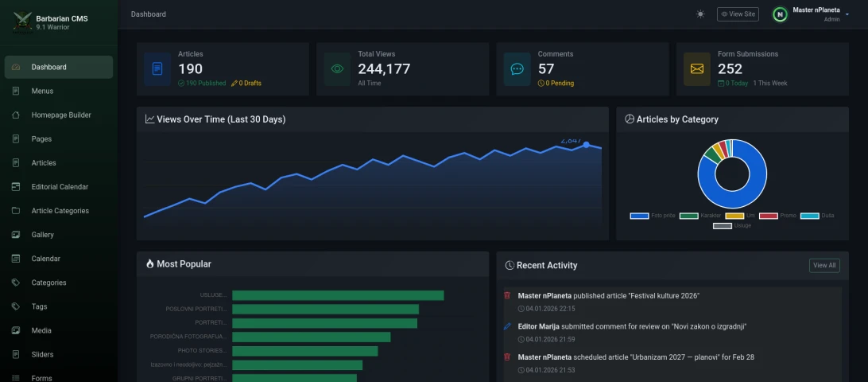Click View All in Recent Activity
Viewport: 868px width, 382px height.
point(823,265)
